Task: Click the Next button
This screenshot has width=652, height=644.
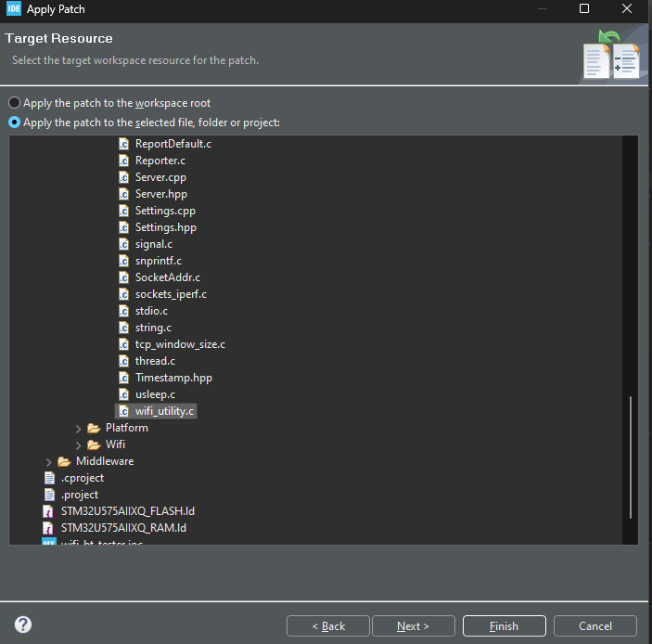Action: coord(414,626)
